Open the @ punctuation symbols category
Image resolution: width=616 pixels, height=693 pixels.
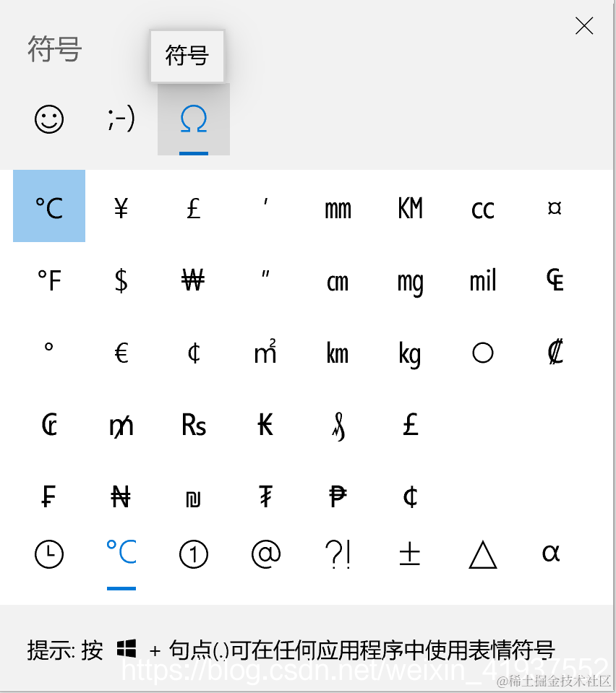(x=266, y=554)
